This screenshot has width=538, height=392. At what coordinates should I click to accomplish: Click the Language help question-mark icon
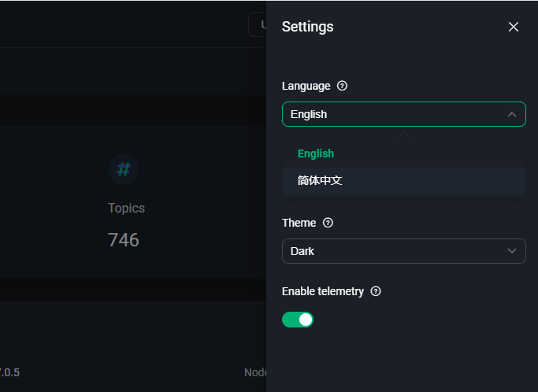pyautogui.click(x=342, y=86)
